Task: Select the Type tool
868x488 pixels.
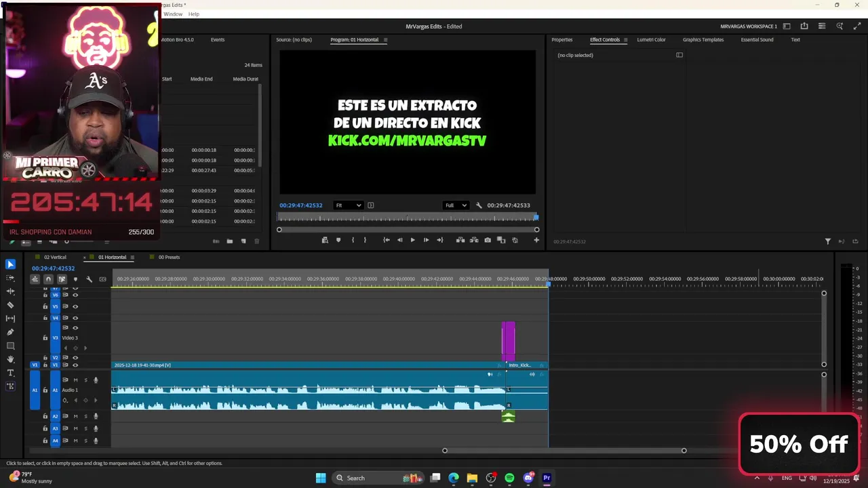Action: (x=10, y=373)
